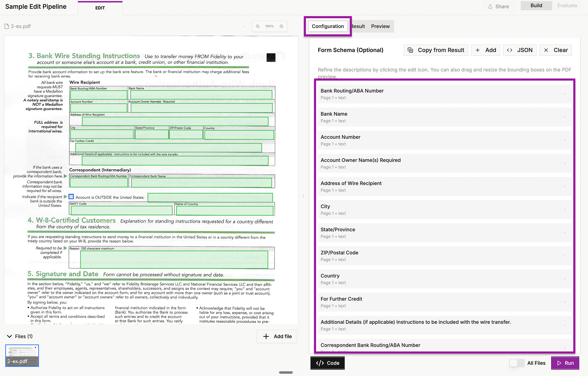Click field next to Account is OUTSIDE label
Screen dimensions: 588x376
(210, 197)
